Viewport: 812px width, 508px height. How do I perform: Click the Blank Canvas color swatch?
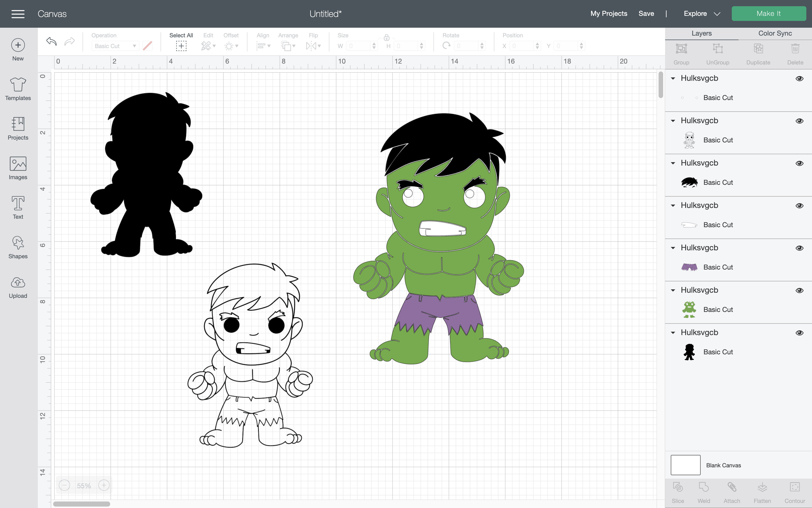pos(685,465)
